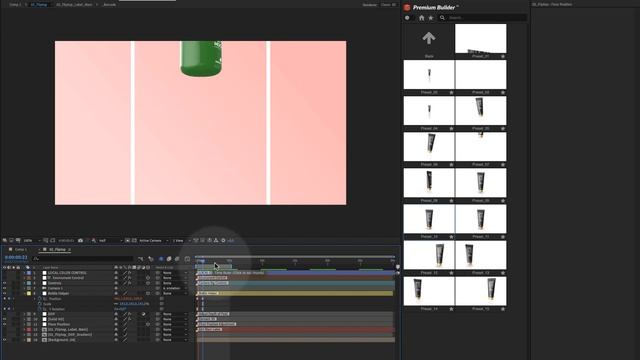Click the timeline current-time indicator handle
This screenshot has height=360, width=640.
pos(201,260)
